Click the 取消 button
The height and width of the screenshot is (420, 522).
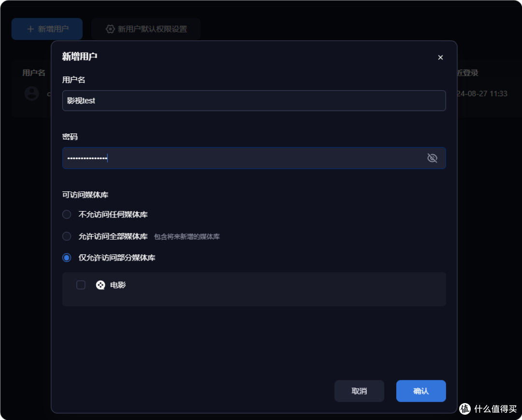pyautogui.click(x=359, y=391)
